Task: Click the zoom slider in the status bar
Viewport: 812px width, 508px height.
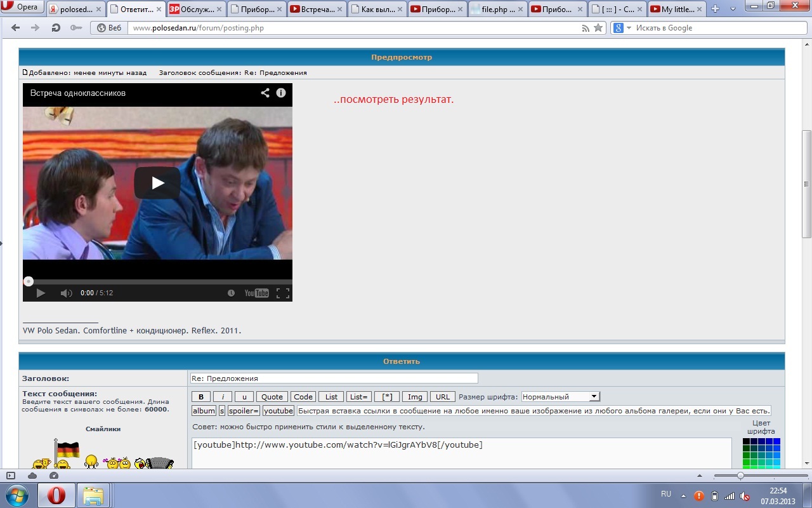Action: coord(740,476)
